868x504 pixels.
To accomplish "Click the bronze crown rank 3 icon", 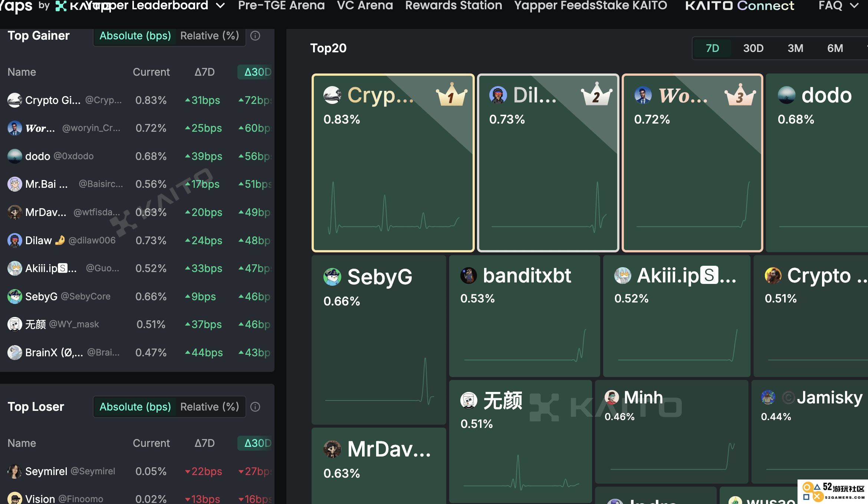I will [x=740, y=95].
